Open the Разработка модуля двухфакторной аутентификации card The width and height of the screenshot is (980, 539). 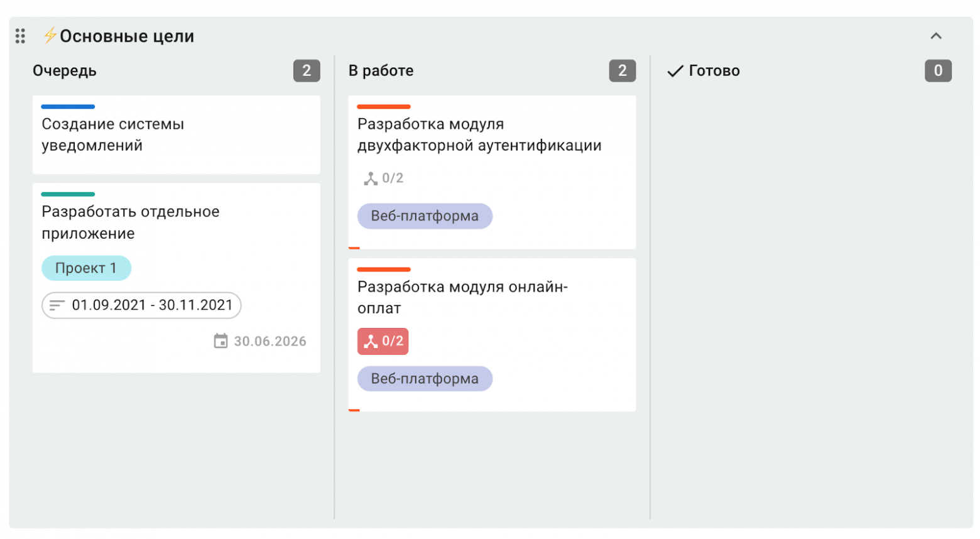click(x=479, y=134)
